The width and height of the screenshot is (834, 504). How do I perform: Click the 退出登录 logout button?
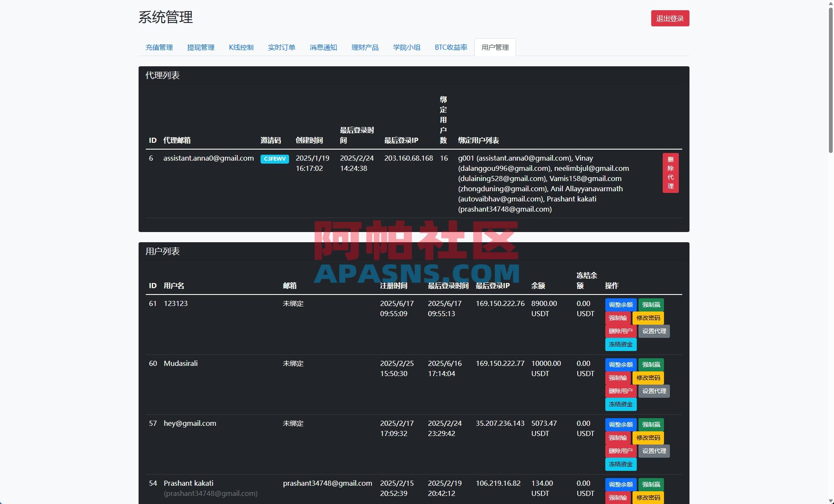pos(670,18)
